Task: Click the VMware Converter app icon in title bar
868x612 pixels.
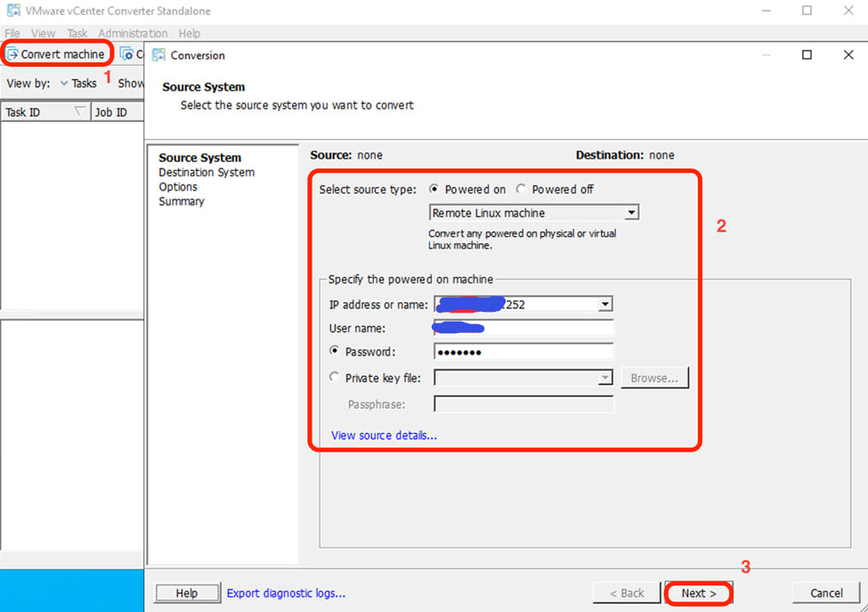Action: (14, 11)
